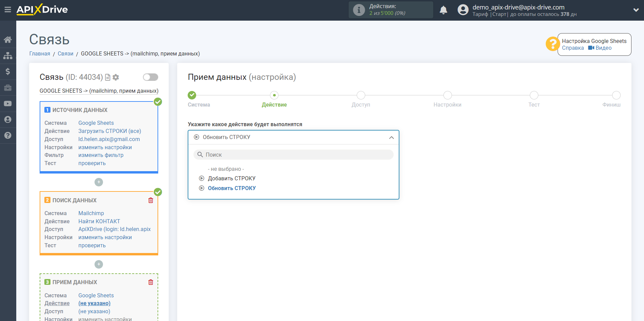
Task: Open the Связи breadcrumb link
Action: 65,53
